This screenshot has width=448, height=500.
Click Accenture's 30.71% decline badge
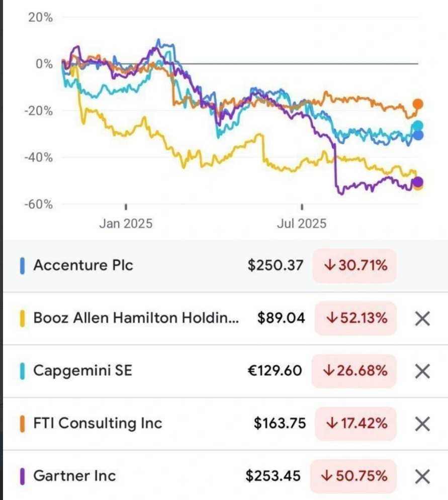click(x=354, y=265)
